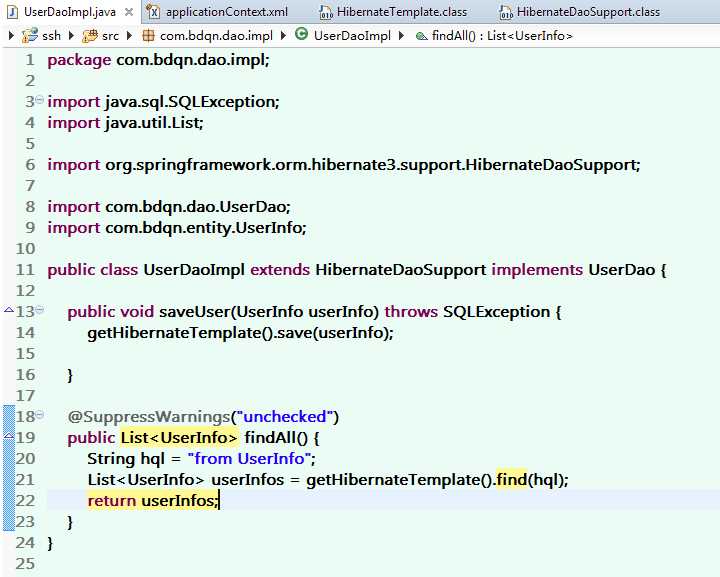The width and height of the screenshot is (720, 577).
Task: Click the Java file icon on UserDaoImpl.java tab
Action: point(13,12)
